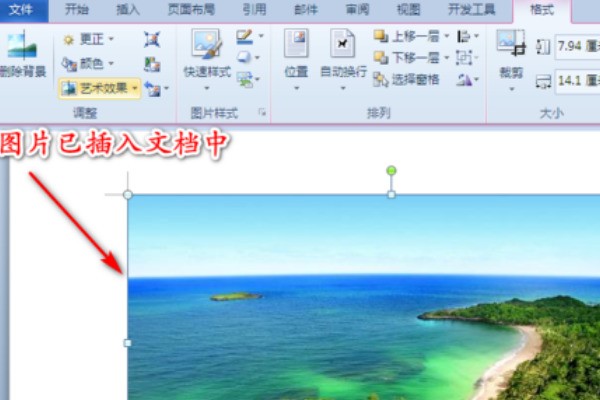Image resolution: width=600 pixels, height=400 pixels.
Task: Click the top-left corner resize handle
Action: point(128,195)
